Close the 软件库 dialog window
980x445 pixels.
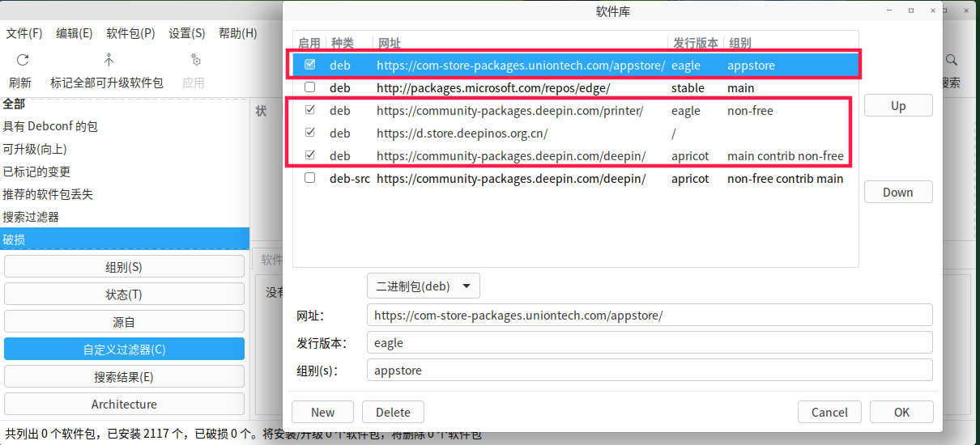tap(933, 11)
